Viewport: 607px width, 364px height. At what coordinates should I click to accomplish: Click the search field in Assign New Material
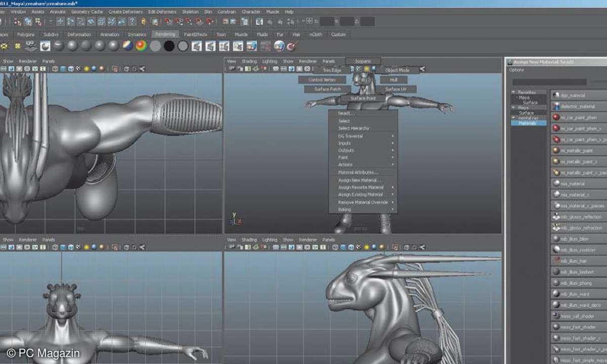click(549, 82)
